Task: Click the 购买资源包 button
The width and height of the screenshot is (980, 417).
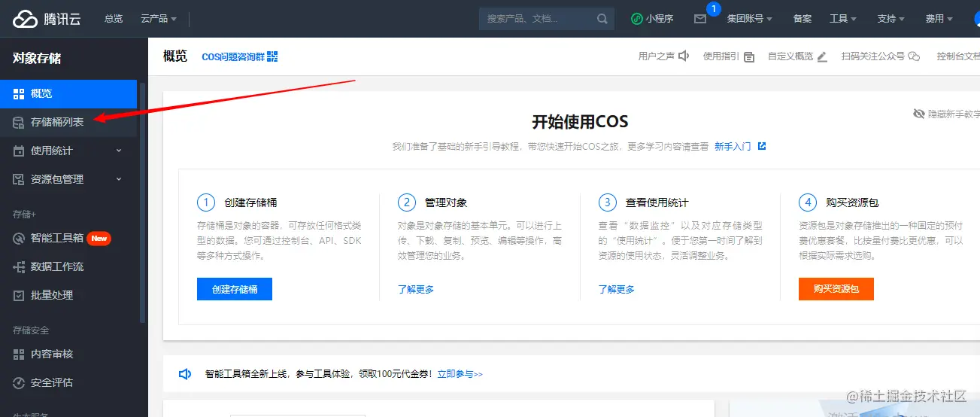Action: click(x=836, y=289)
